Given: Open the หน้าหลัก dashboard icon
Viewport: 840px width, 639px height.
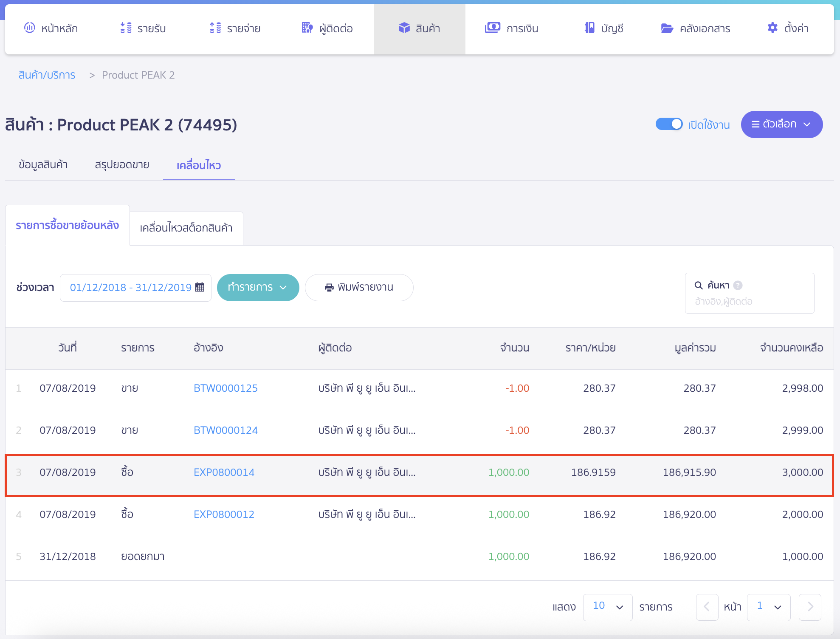Looking at the screenshot, I should pyautogui.click(x=29, y=28).
